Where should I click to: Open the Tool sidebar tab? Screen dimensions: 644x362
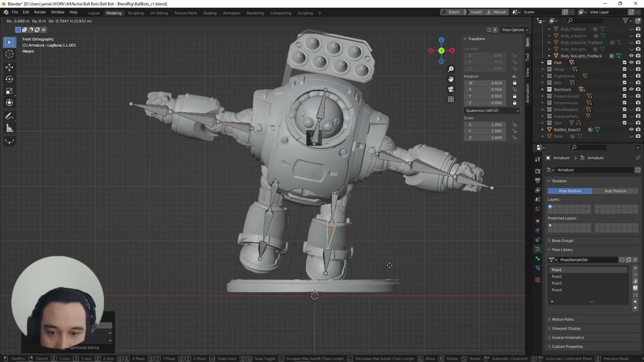click(x=528, y=57)
